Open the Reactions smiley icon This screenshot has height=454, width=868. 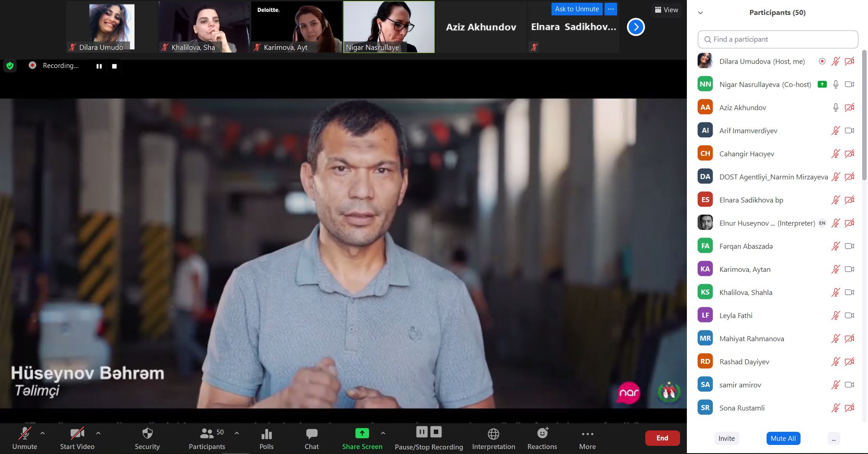click(542, 434)
